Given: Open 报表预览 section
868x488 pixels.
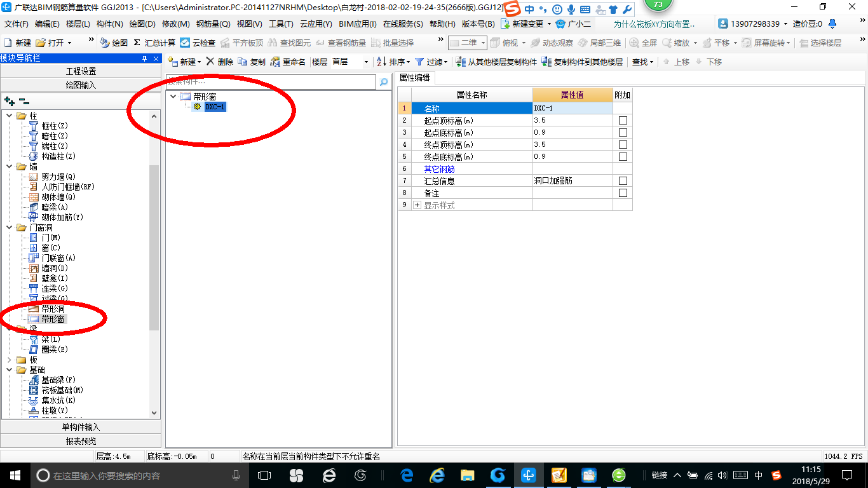Looking at the screenshot, I should (81, 441).
